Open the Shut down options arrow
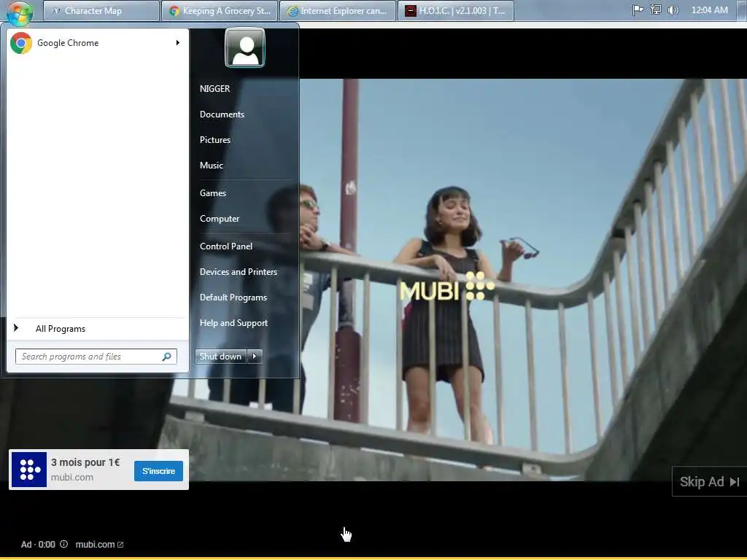Viewport: 747px width, 560px height. pos(255,357)
